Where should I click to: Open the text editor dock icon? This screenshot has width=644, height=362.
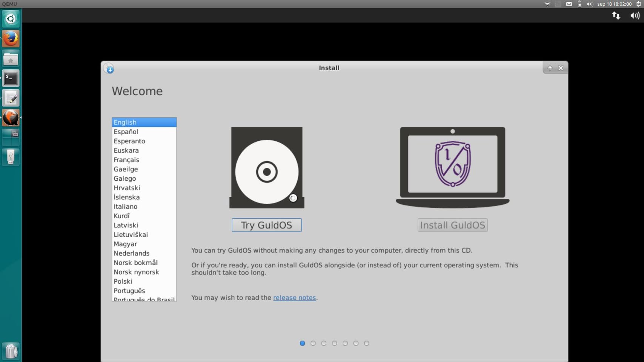coord(11,98)
